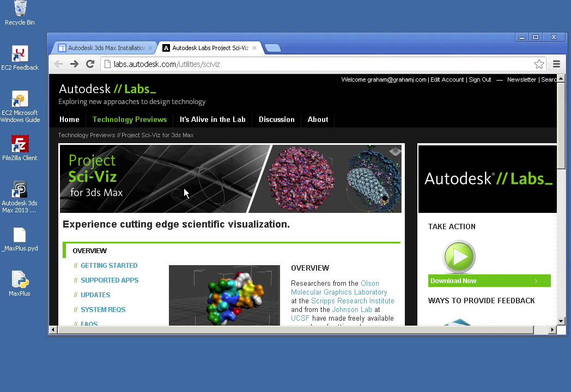The image size is (571, 392).
Task: Bookmark this page with the star icon
Action: (539, 64)
